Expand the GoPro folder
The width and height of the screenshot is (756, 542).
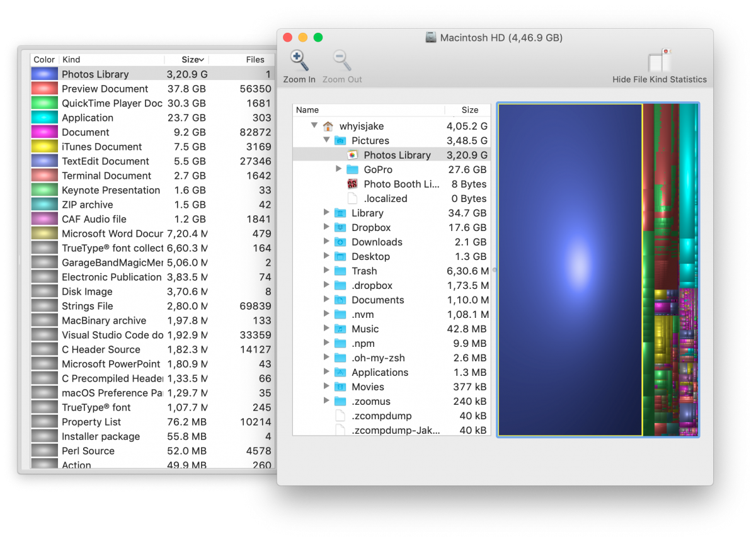(338, 169)
